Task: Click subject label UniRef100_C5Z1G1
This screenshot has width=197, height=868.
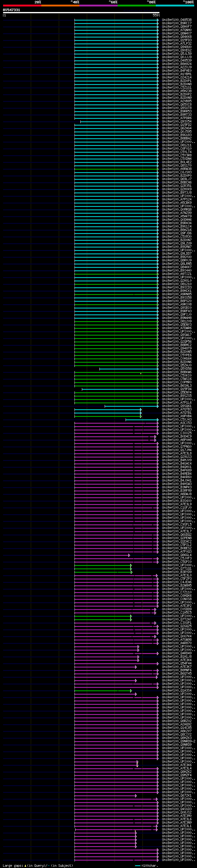Action: [x=177, y=88]
